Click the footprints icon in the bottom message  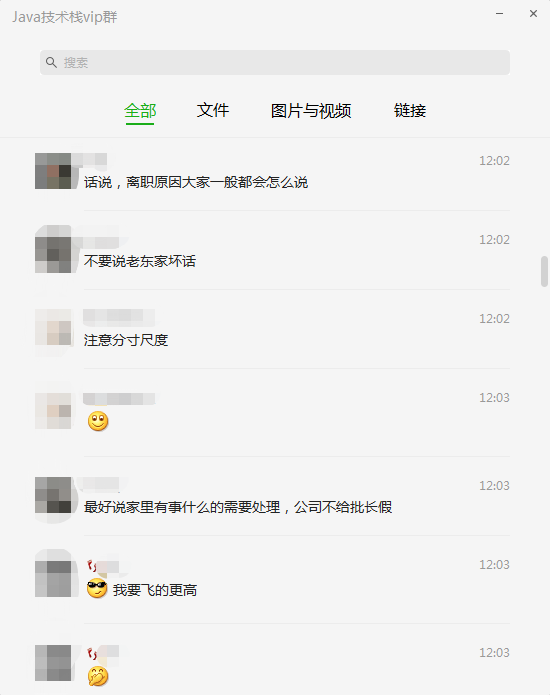click(x=92, y=653)
